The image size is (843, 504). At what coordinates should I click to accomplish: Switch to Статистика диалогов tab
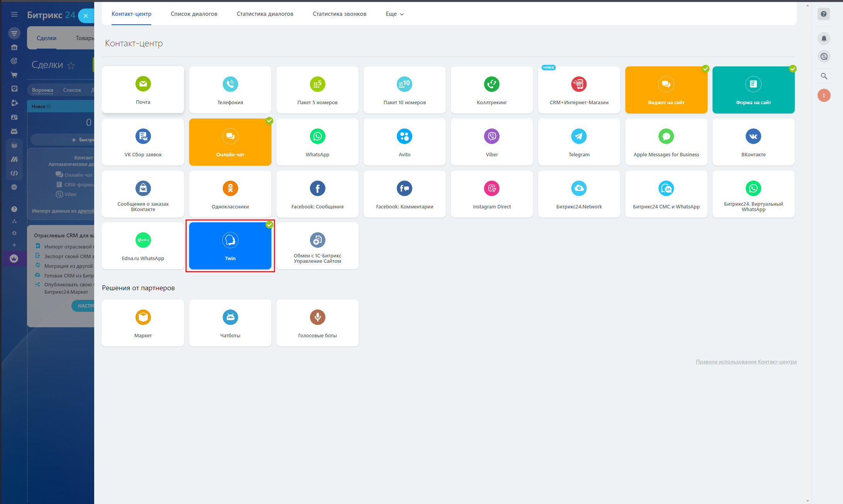tap(265, 14)
